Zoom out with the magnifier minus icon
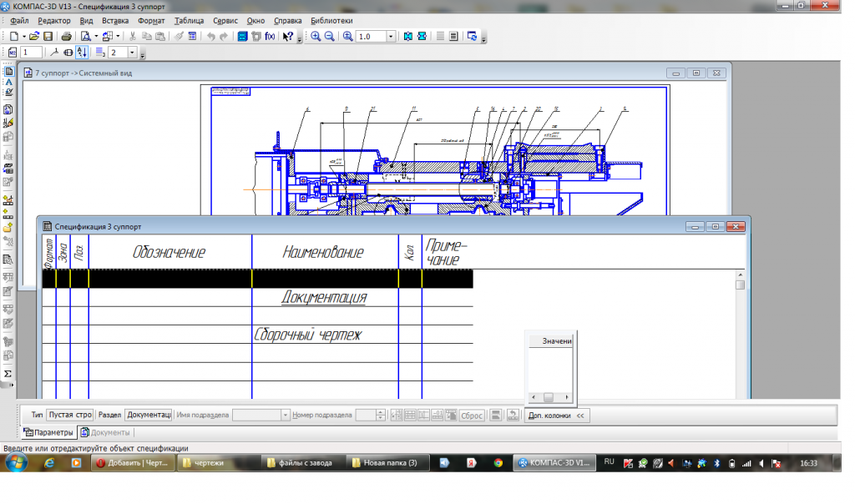This screenshot has width=855, height=504. coord(329,37)
